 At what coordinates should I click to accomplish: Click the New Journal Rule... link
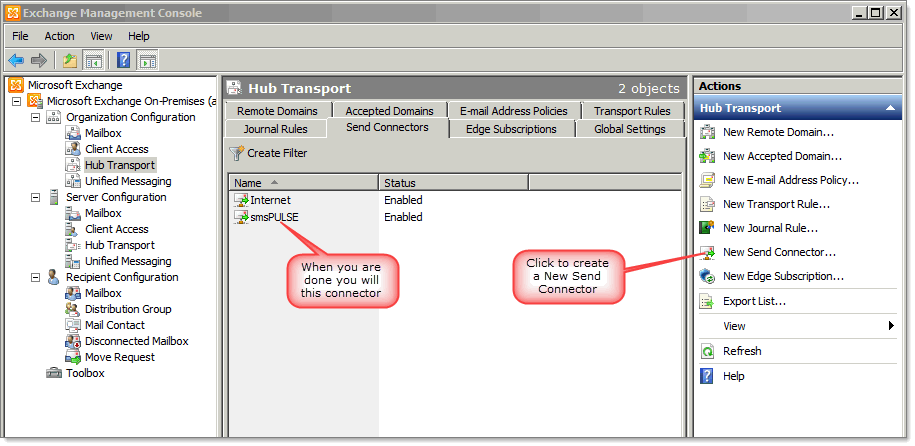click(770, 228)
